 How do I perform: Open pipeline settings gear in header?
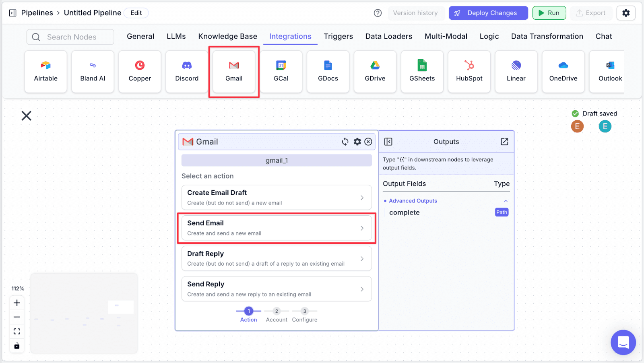tap(626, 13)
